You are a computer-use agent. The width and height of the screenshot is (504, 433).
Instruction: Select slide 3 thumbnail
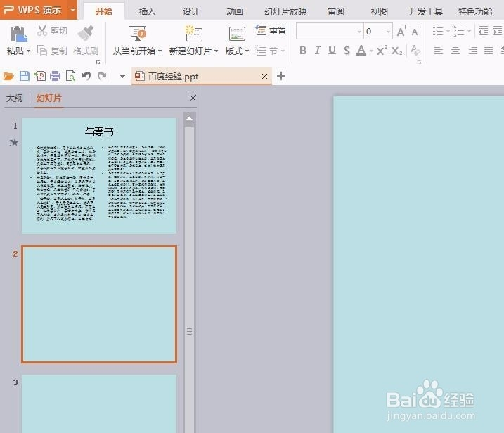pos(99,403)
